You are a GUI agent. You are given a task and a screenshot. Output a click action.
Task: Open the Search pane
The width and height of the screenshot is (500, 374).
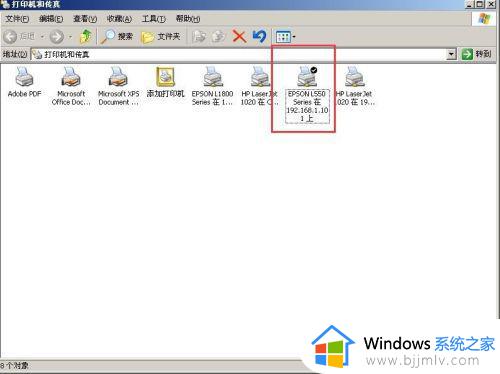117,36
